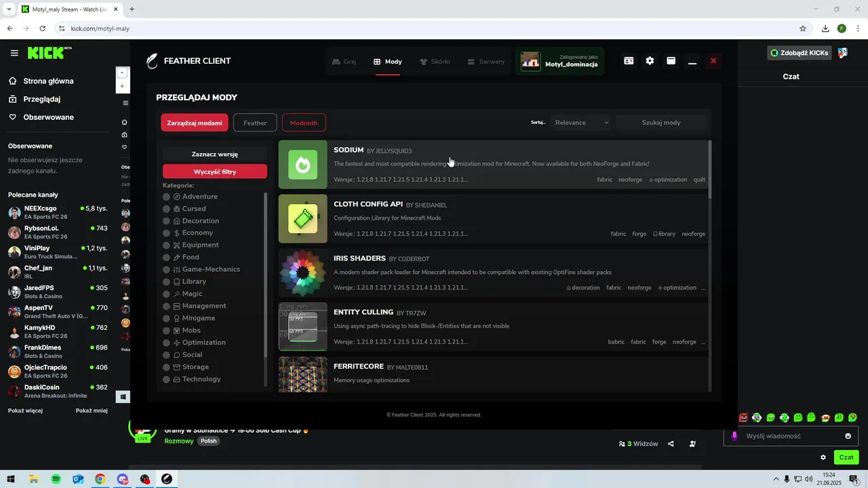The image size is (868, 488).
Task: Click the Feather Client feather logo
Action: pos(153,61)
